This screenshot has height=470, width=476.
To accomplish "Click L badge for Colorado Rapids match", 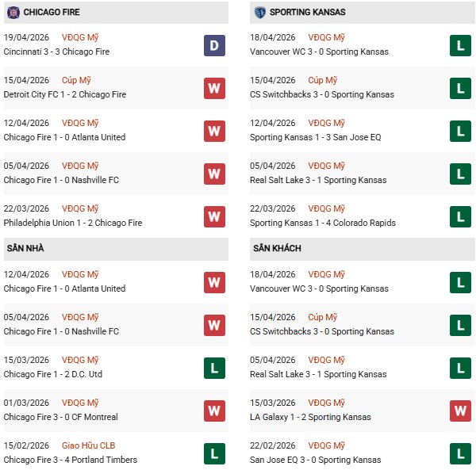I will [x=460, y=216].
